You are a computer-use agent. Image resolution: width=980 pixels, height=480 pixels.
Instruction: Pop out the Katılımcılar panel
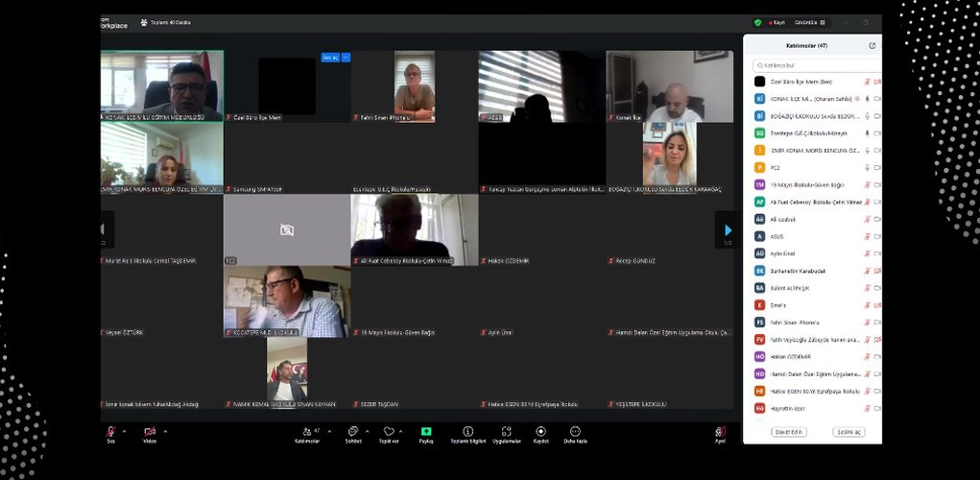point(872,45)
